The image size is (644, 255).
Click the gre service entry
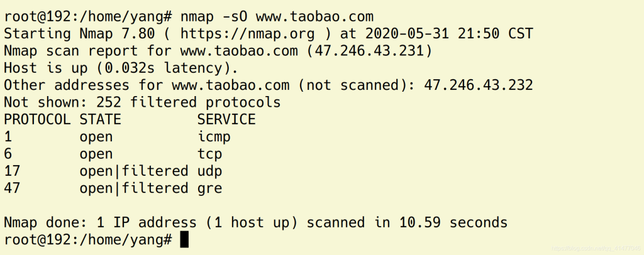point(210,188)
